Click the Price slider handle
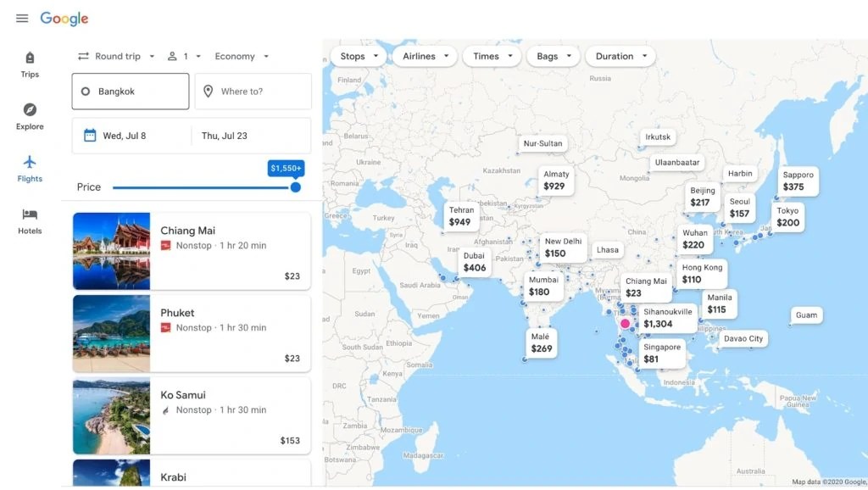Screen dimensions: 868x490 pyautogui.click(x=296, y=187)
